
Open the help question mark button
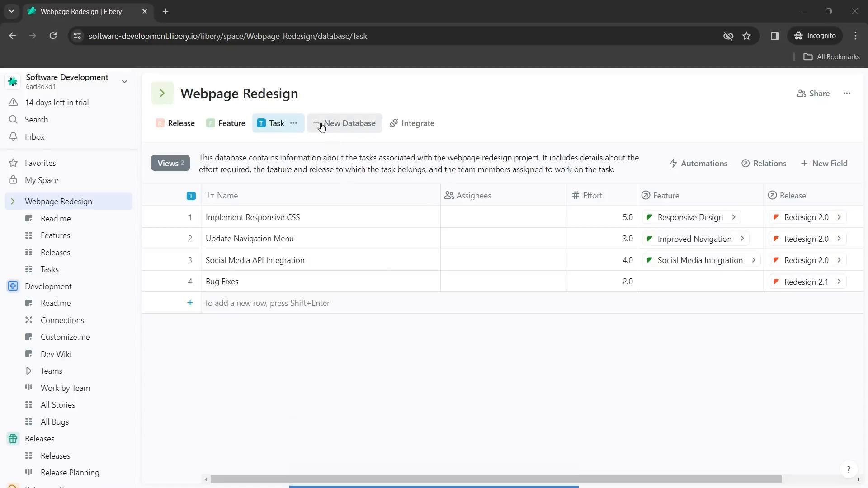pyautogui.click(x=848, y=469)
